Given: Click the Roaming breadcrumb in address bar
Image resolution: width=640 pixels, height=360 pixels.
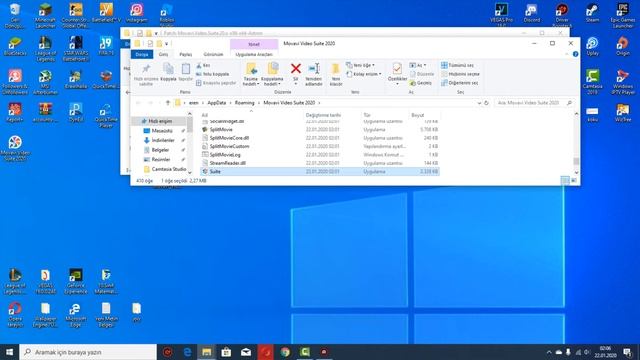Looking at the screenshot, I should [244, 103].
